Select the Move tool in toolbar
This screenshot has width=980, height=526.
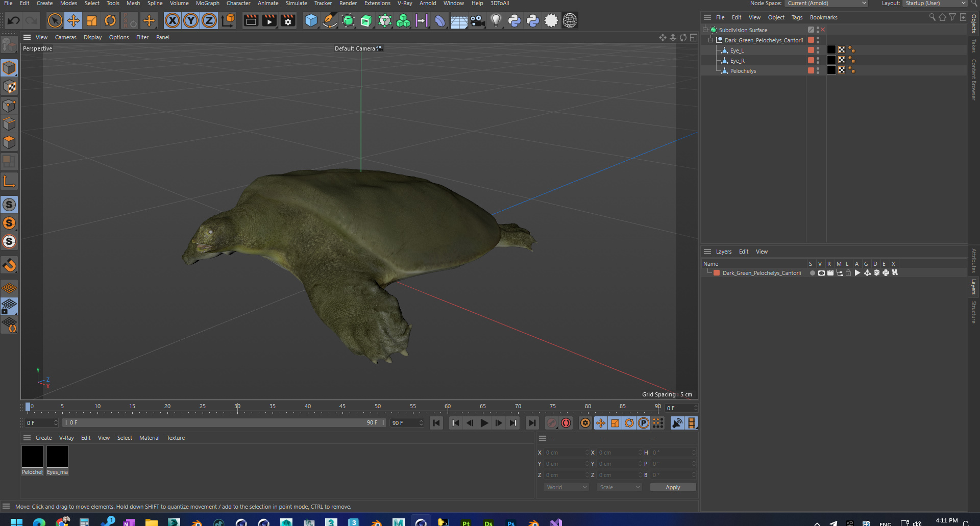tap(73, 21)
